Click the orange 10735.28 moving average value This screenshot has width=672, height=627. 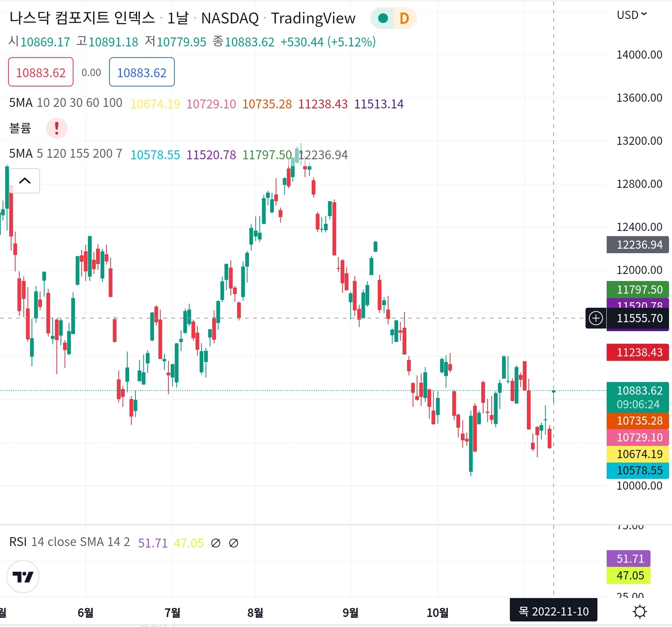point(267,104)
